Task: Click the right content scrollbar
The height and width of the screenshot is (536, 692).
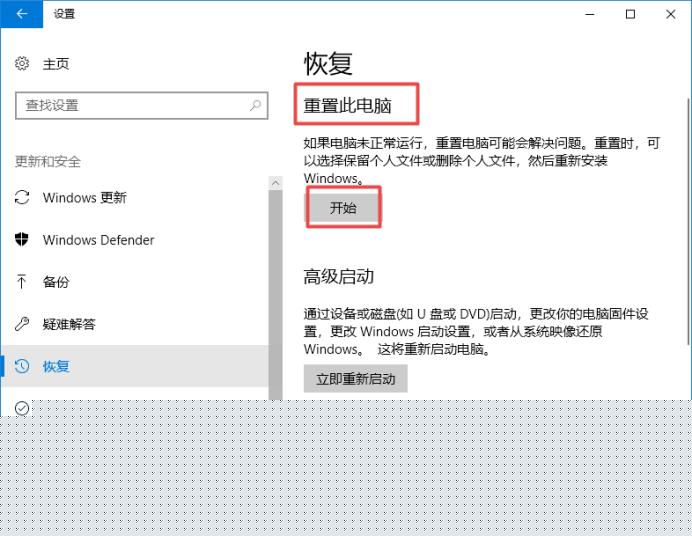Action: (x=688, y=221)
